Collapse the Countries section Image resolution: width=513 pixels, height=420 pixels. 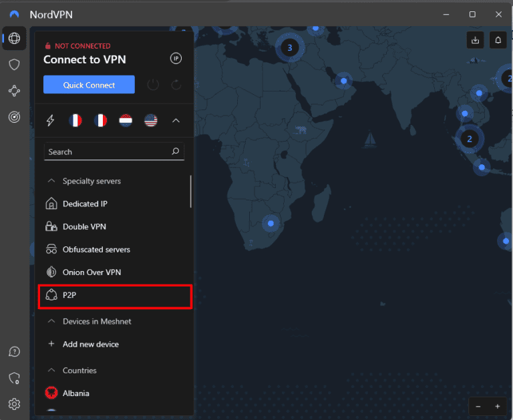51,370
